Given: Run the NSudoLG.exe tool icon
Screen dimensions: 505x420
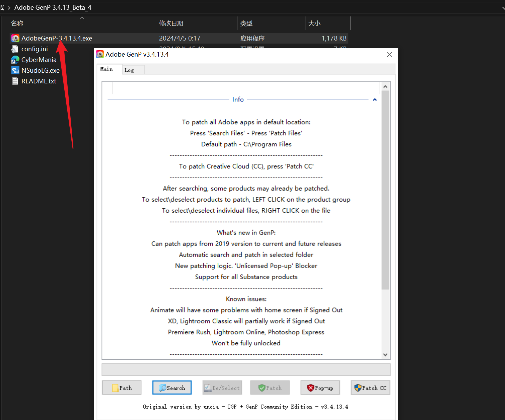Looking at the screenshot, I should pos(15,70).
